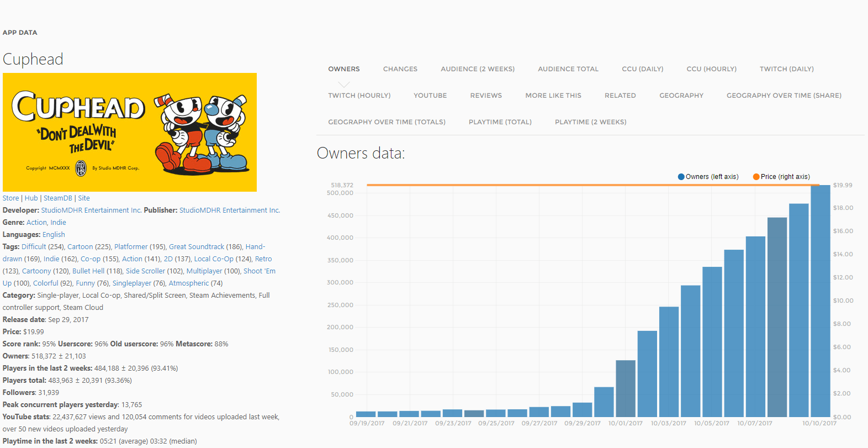This screenshot has height=448, width=868.
Task: Open publisher StudioMDHR Entertainment Inc. link
Action: tap(230, 210)
